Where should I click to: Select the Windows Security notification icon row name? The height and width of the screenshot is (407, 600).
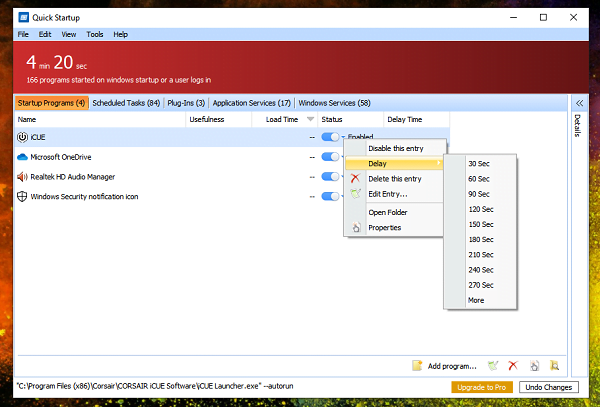point(84,197)
